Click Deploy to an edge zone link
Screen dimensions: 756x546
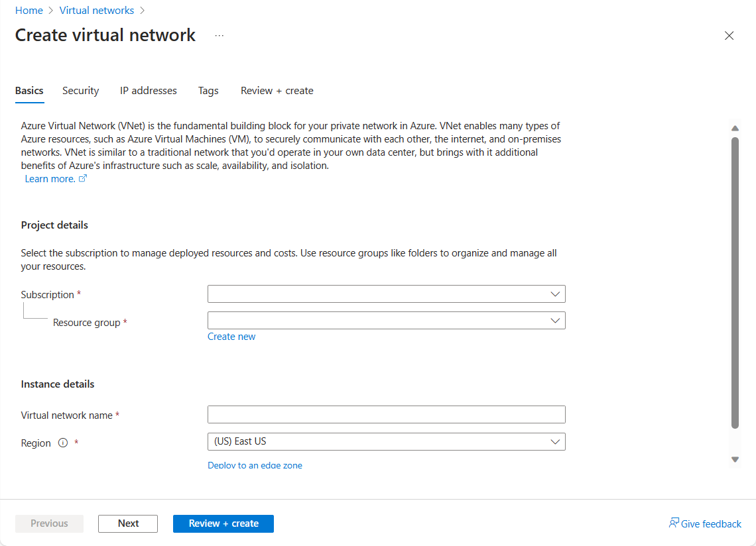pyautogui.click(x=255, y=465)
